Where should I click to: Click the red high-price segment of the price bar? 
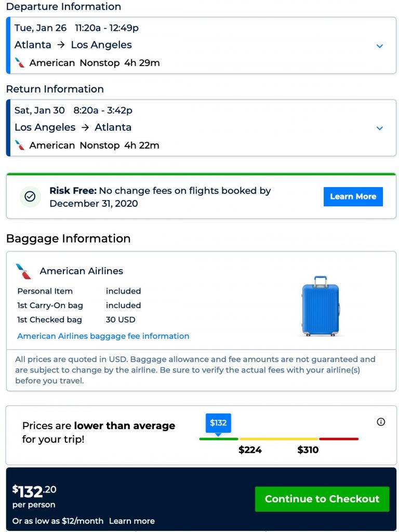[x=339, y=439]
